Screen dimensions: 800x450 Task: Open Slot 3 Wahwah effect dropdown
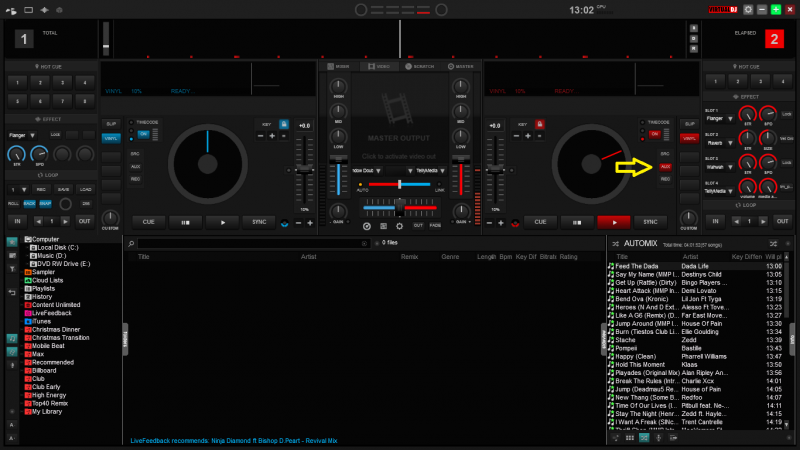(x=719, y=167)
